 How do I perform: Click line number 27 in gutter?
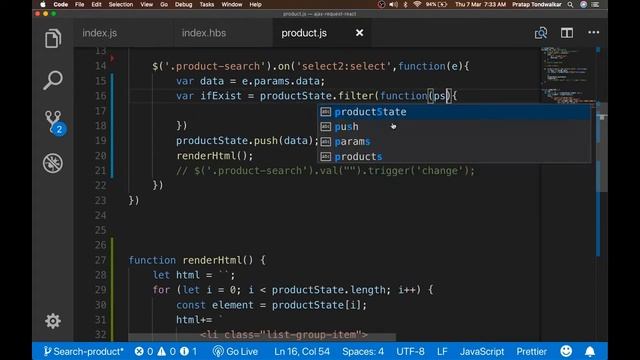[x=100, y=260]
